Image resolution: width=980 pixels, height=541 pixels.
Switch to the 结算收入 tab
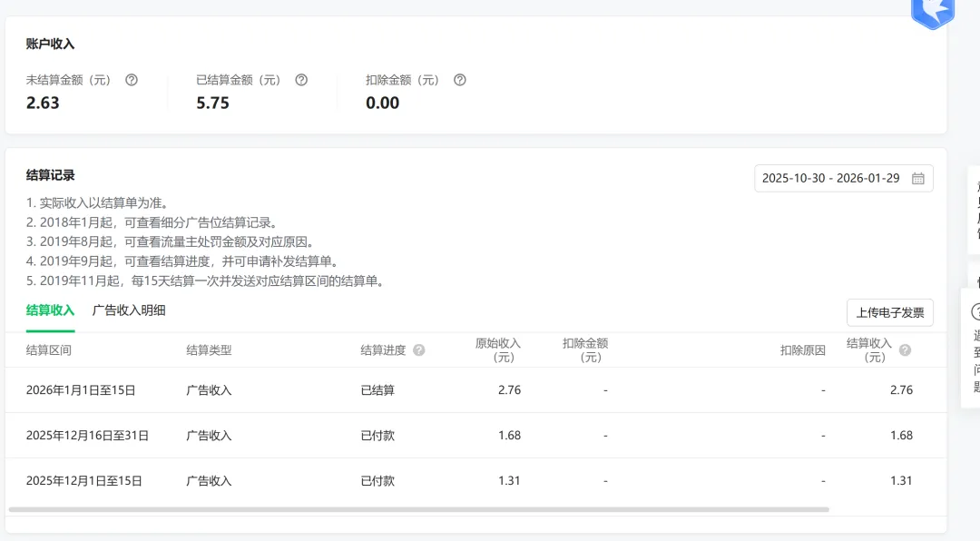(x=51, y=310)
